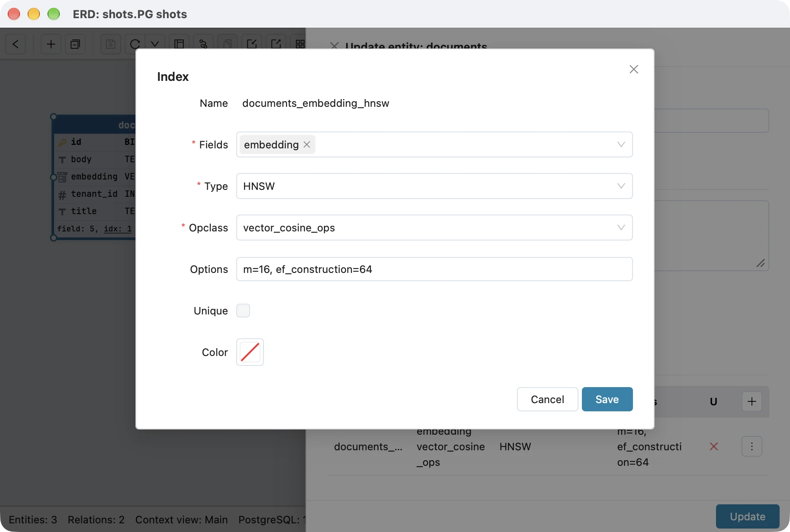Viewport: 790px width, 532px height.
Task: Click the export toolbar icon
Action: pyautogui.click(x=276, y=44)
